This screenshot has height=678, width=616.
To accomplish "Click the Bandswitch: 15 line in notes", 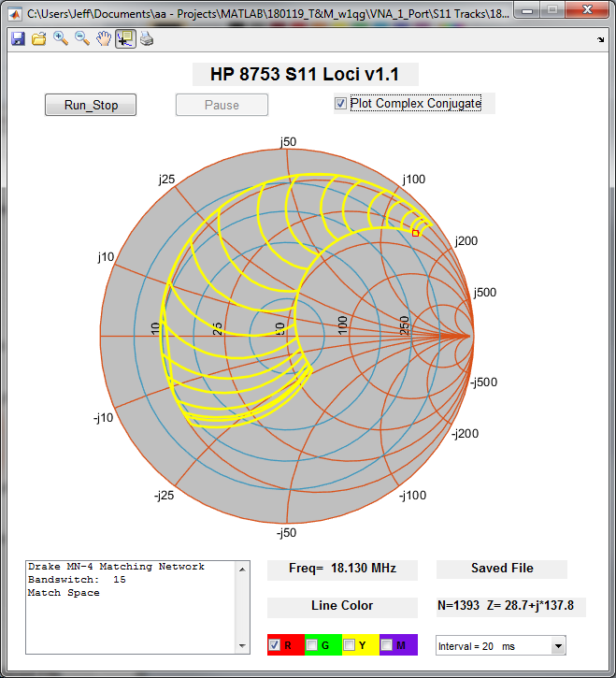I will 77,580.
